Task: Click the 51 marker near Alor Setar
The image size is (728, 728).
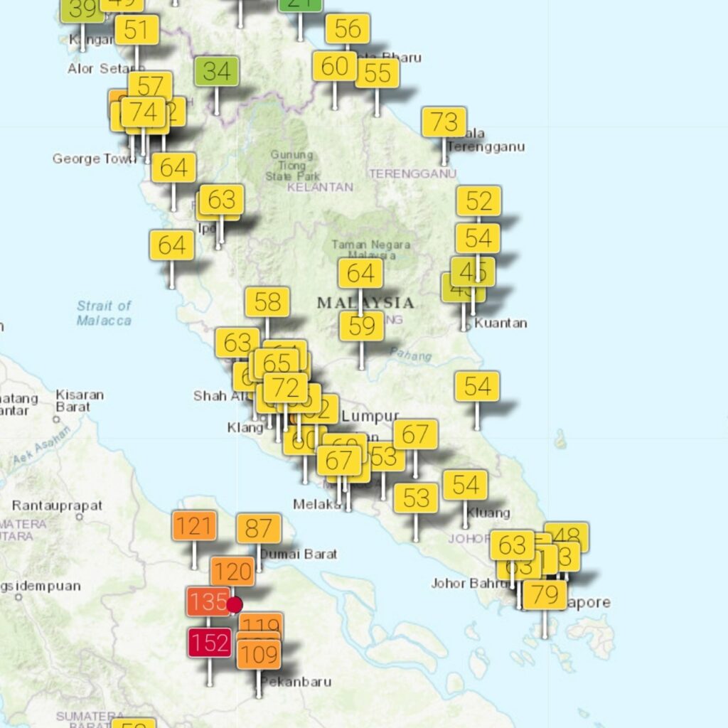Action: pos(136,30)
